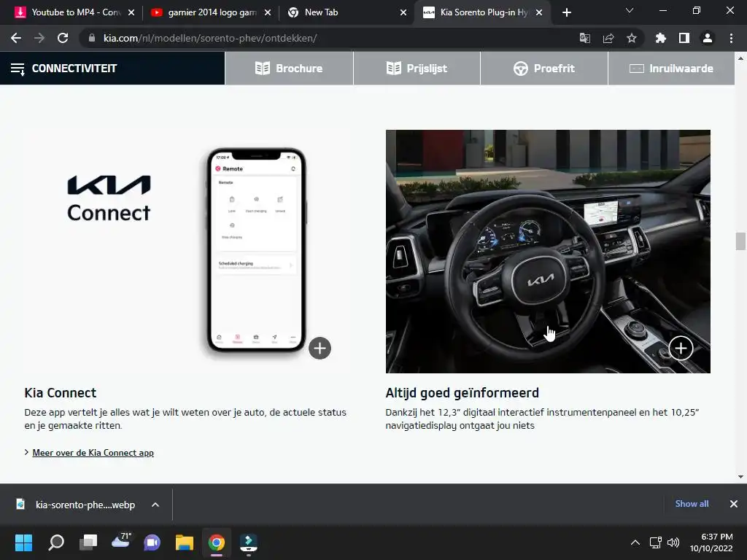Image resolution: width=747 pixels, height=560 pixels.
Task: Open a new browser tab
Action: click(566, 12)
